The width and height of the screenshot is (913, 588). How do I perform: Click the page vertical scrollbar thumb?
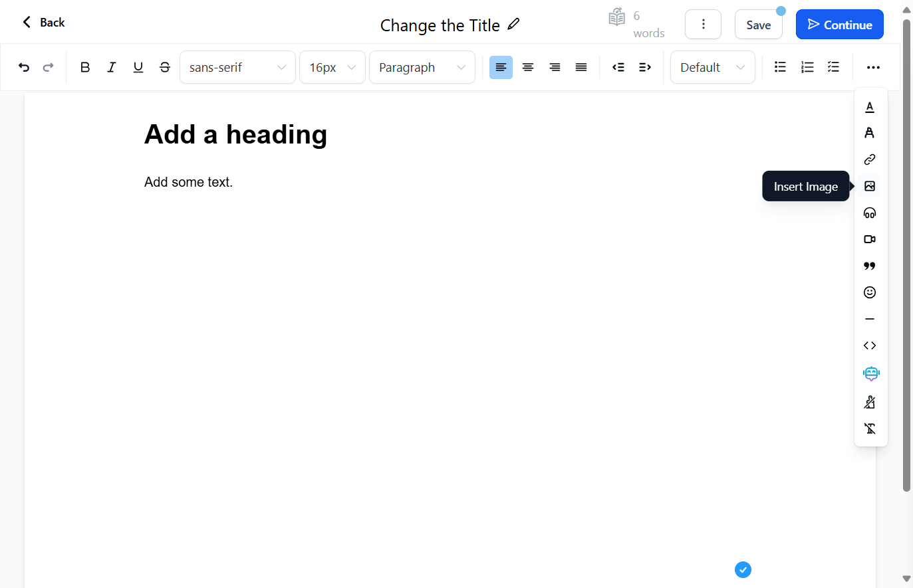(906, 256)
